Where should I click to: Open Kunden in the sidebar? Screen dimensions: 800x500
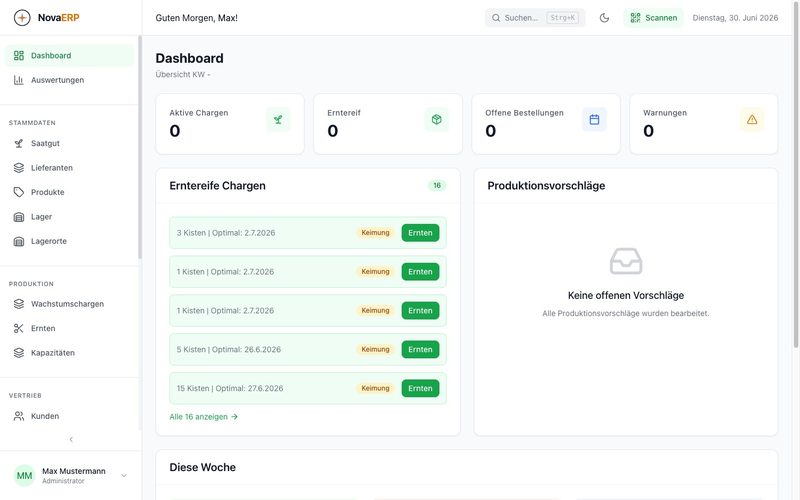tap(69, 416)
